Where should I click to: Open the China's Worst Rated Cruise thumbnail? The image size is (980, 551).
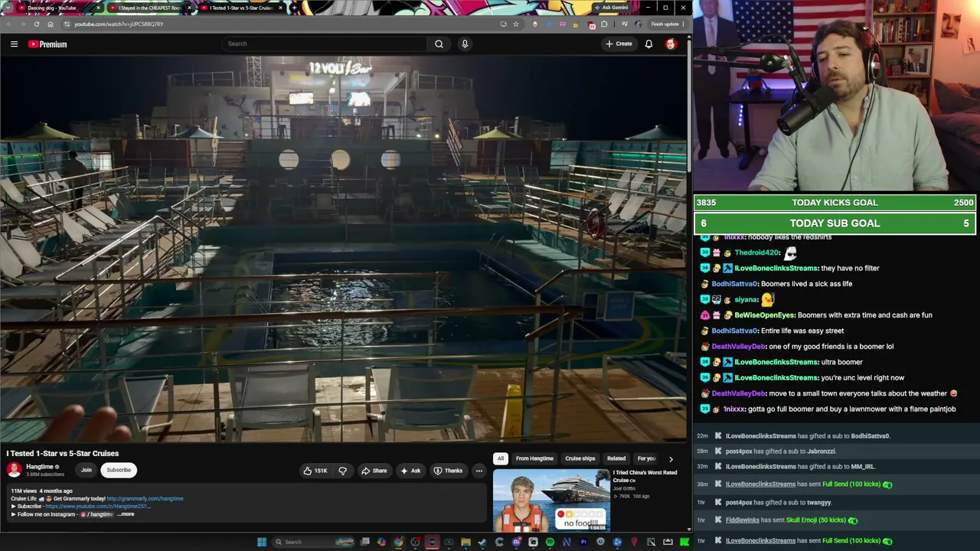[551, 500]
